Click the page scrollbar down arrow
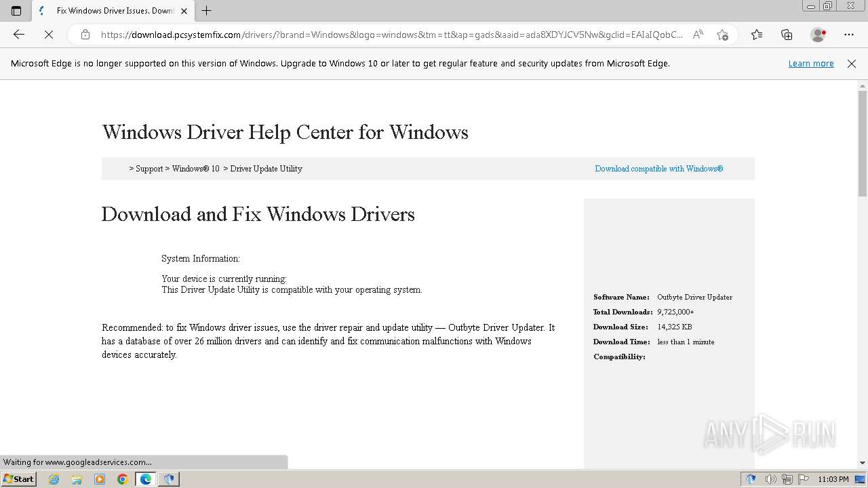The width and height of the screenshot is (868, 488). [863, 463]
